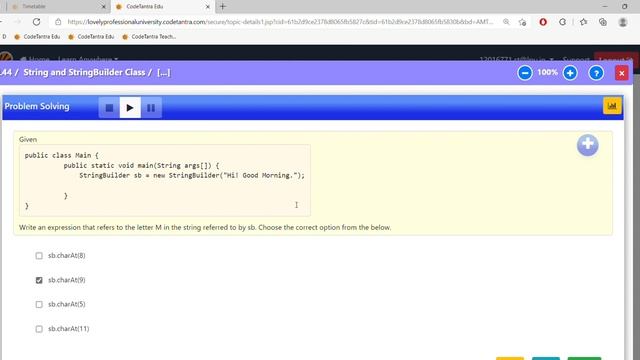The height and width of the screenshot is (360, 640).
Task: Click the magnifier zoom icon in address bar
Action: click(x=506, y=22)
